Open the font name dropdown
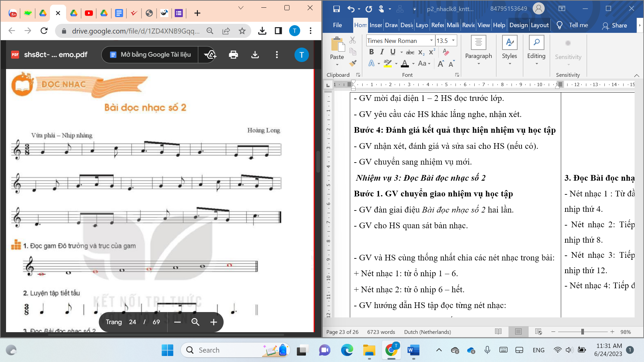 (x=431, y=41)
